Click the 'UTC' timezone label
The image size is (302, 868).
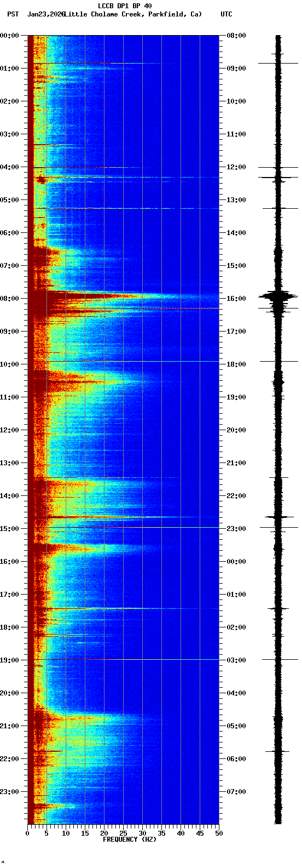pyautogui.click(x=226, y=14)
